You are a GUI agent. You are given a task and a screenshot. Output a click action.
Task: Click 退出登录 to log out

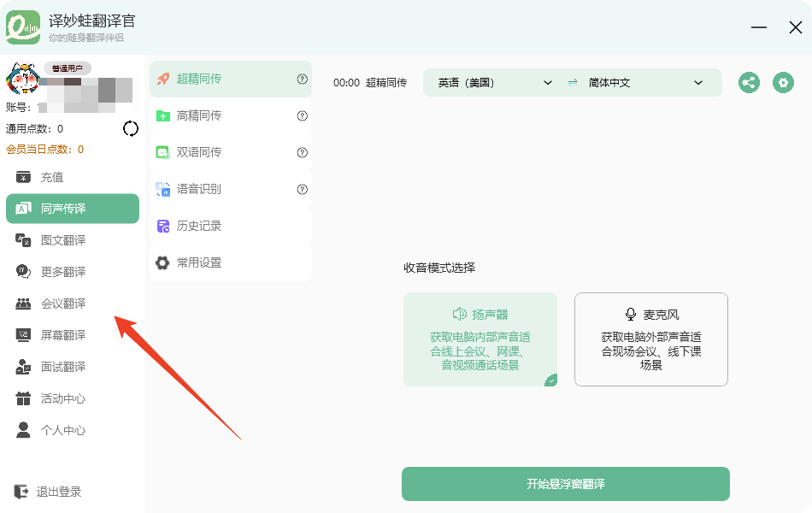click(58, 492)
